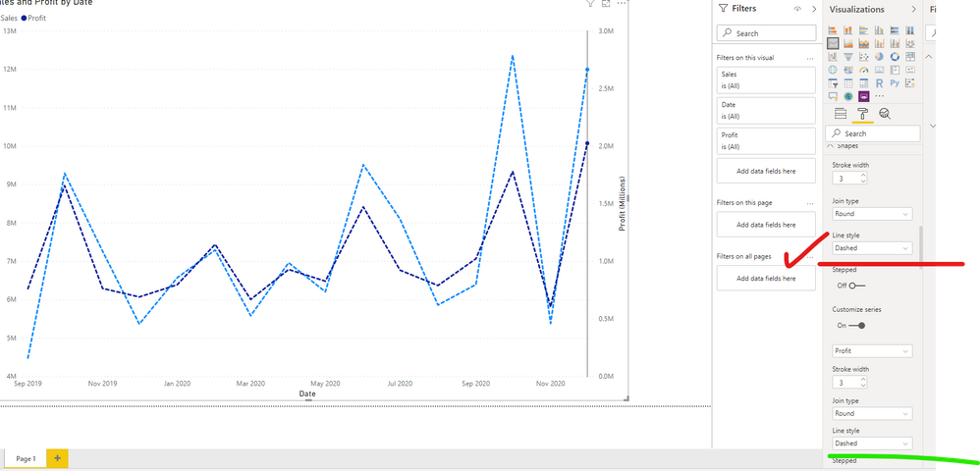980x471 pixels.
Task: Select the stacked column chart visual
Action: (848, 30)
